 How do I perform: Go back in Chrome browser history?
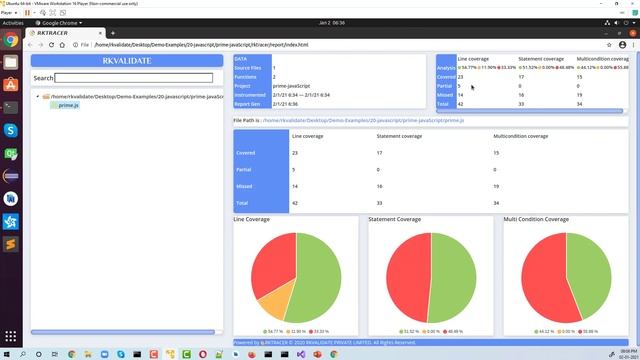click(30, 45)
